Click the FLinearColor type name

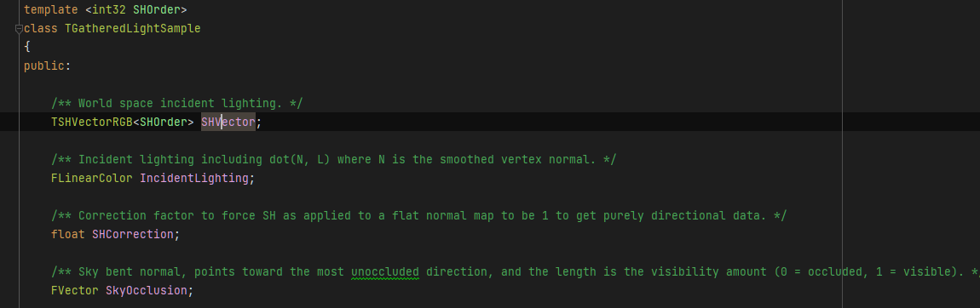pos(92,179)
